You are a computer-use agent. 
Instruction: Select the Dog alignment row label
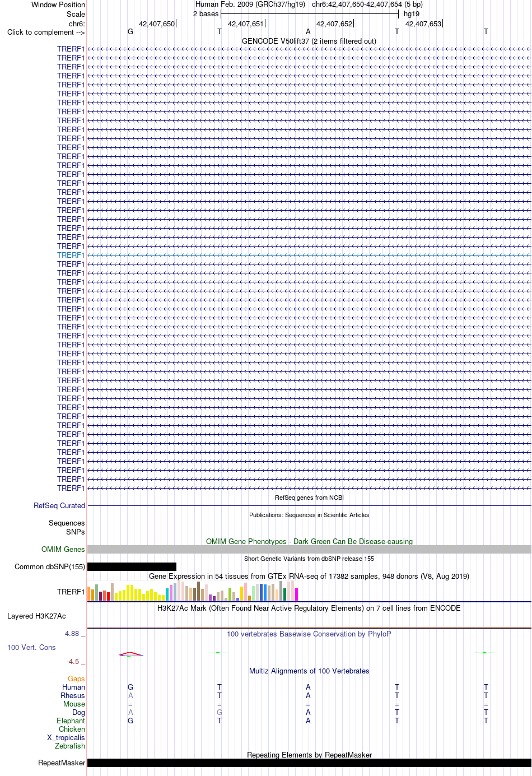click(x=78, y=712)
